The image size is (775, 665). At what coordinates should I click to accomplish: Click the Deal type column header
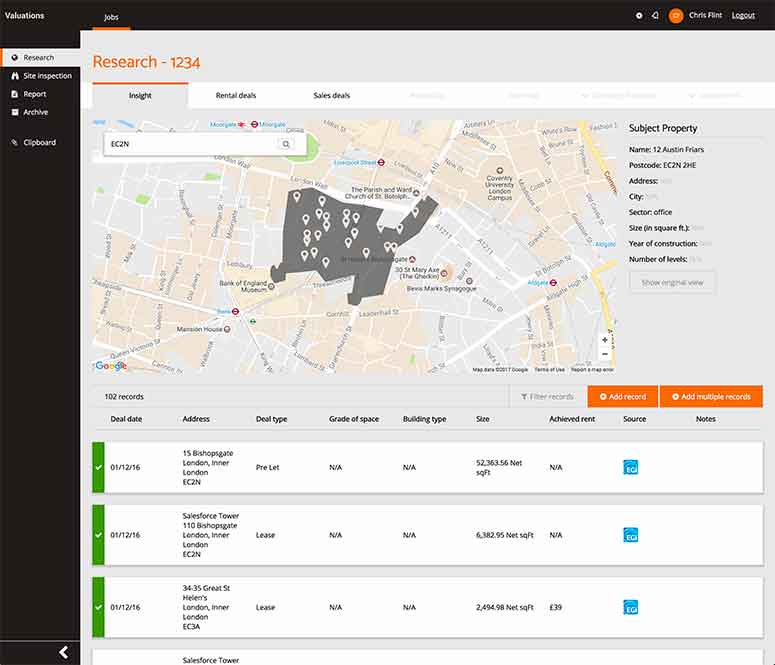[271, 419]
